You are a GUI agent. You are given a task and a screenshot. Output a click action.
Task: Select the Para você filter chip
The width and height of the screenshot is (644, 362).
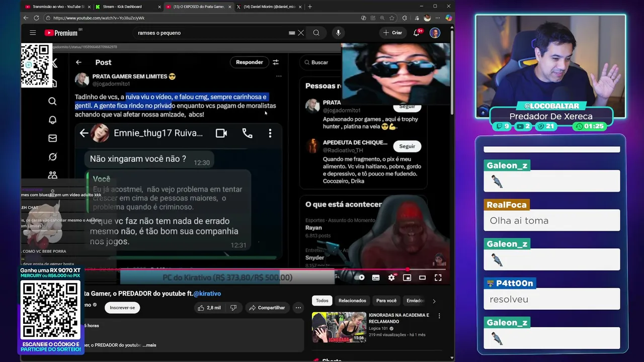386,301
